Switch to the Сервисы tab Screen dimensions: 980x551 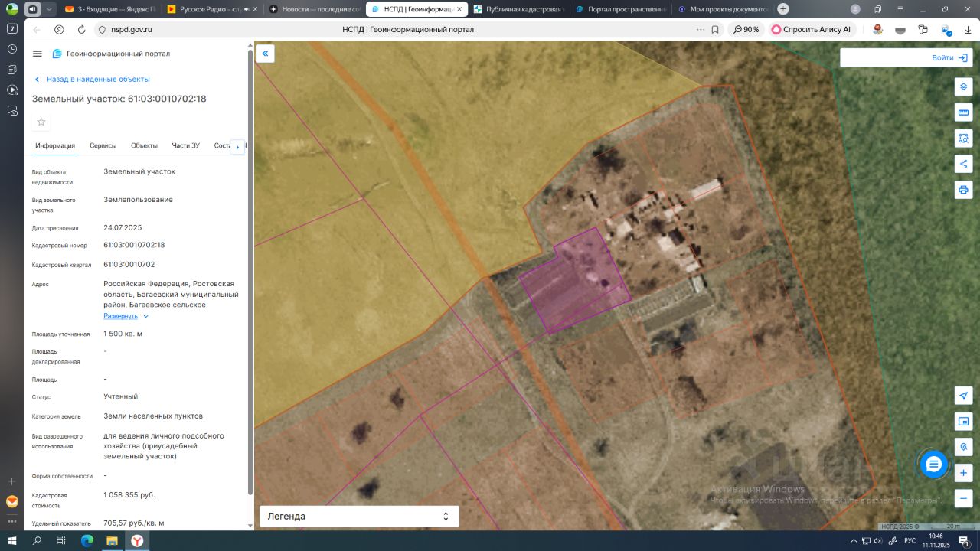[103, 145]
